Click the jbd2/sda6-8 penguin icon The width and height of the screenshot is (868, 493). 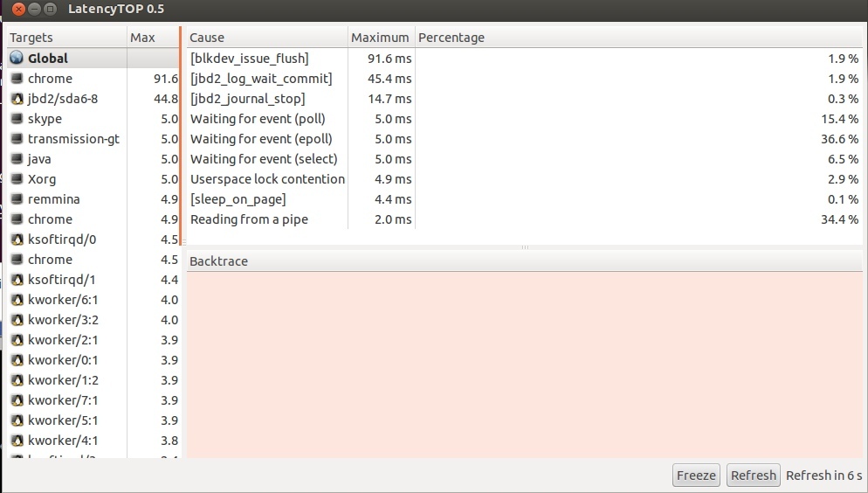coord(17,99)
